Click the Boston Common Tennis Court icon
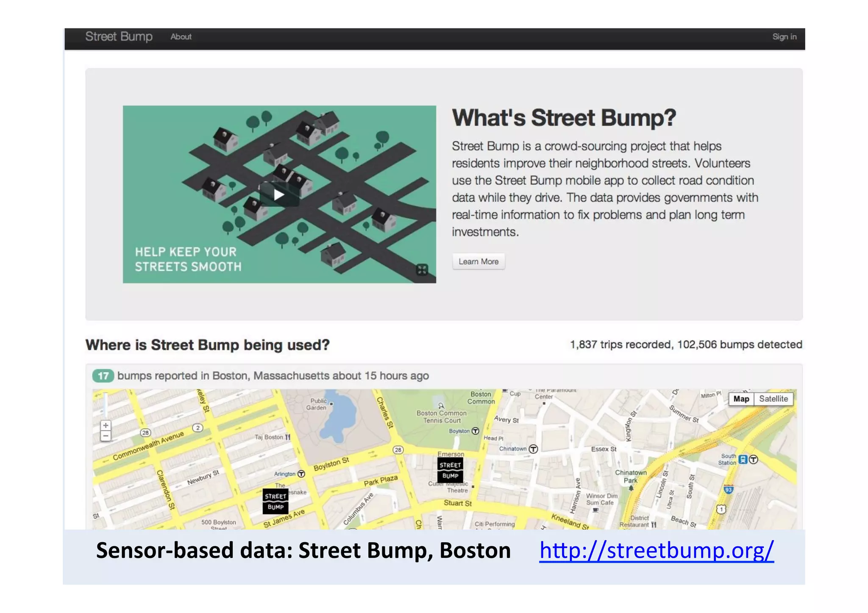 tap(441, 406)
